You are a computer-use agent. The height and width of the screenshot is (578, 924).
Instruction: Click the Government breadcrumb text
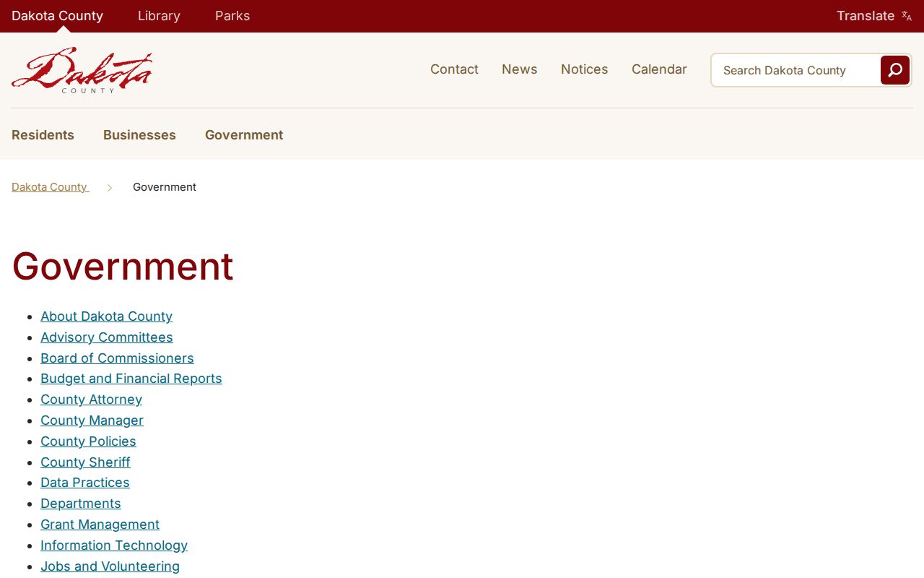click(165, 187)
